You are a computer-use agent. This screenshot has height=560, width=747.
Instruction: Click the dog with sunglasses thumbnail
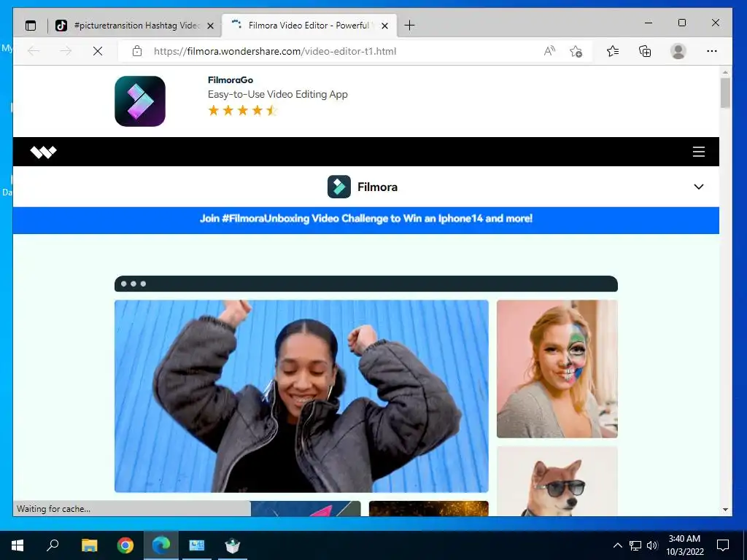click(557, 481)
